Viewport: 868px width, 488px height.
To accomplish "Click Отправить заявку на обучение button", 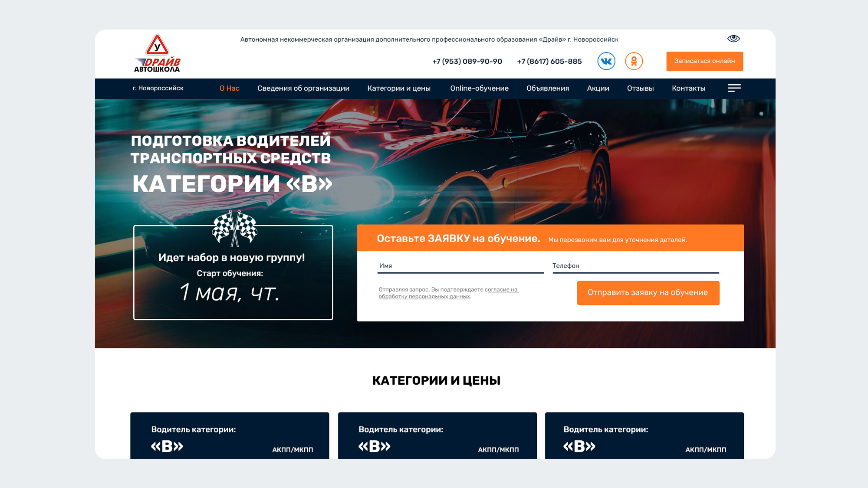I will (x=648, y=293).
